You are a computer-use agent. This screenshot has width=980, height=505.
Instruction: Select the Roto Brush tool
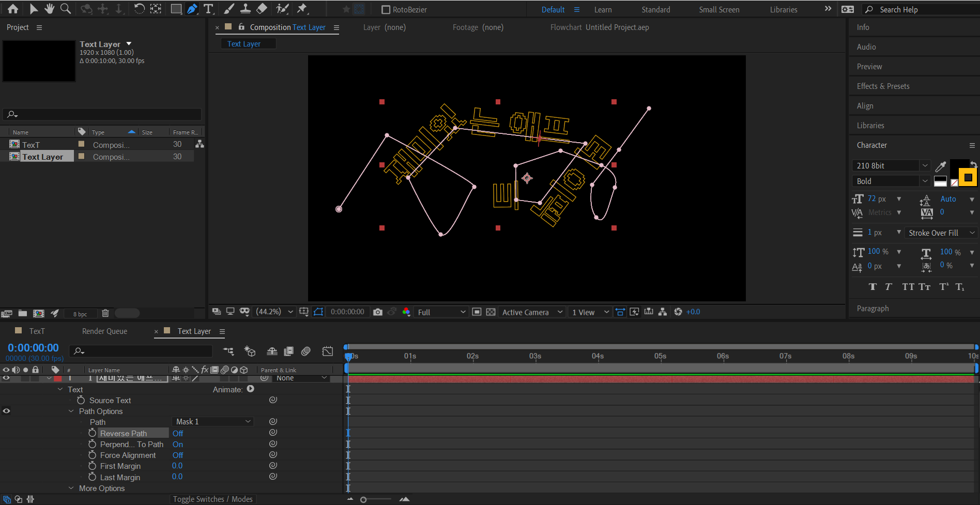pos(282,9)
